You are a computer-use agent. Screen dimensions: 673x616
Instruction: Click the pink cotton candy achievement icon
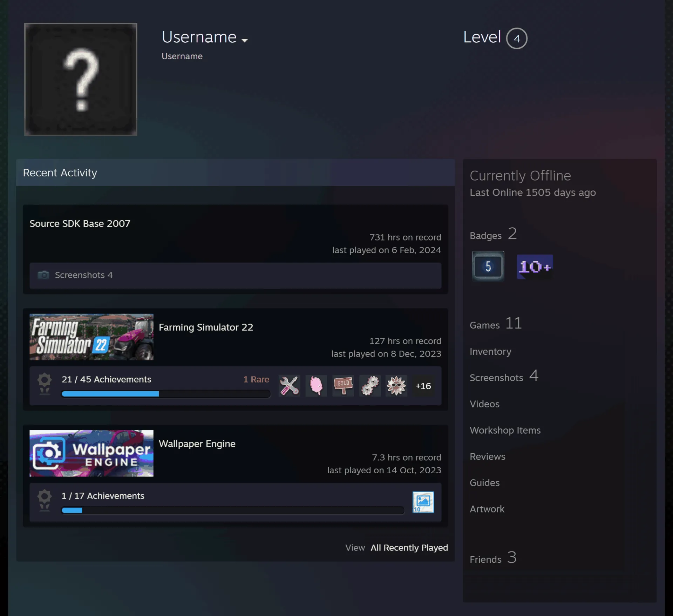316,386
